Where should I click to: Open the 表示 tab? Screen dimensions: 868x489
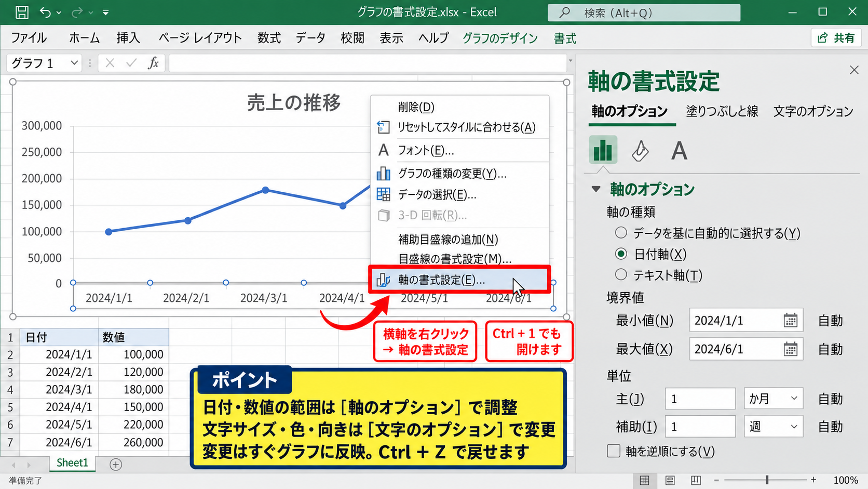[391, 38]
